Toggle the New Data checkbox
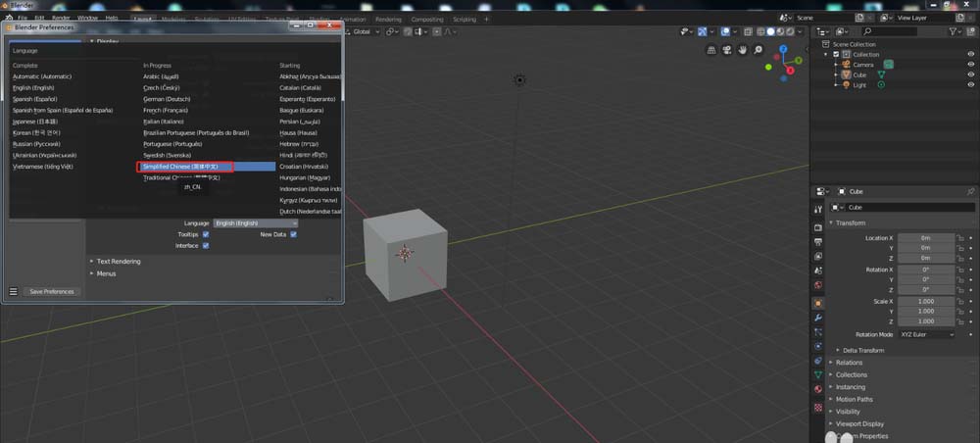Viewport: 980px width, 443px height. point(293,234)
